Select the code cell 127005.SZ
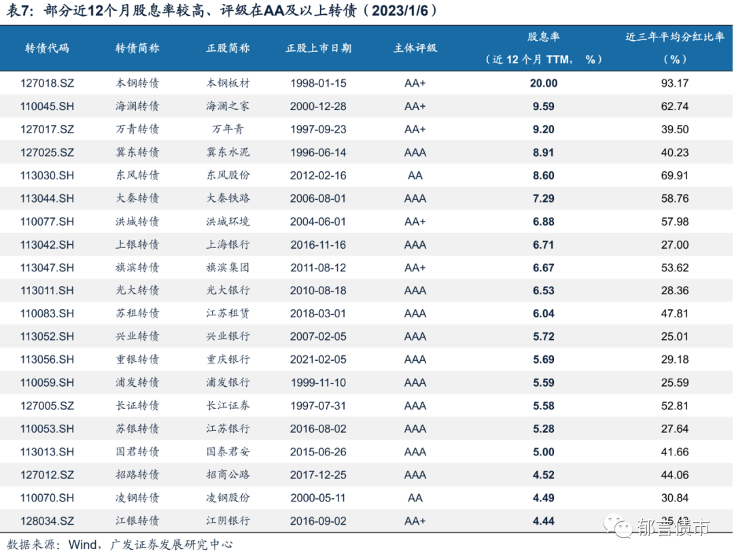Viewport: 734px width, 560px height. 47,406
